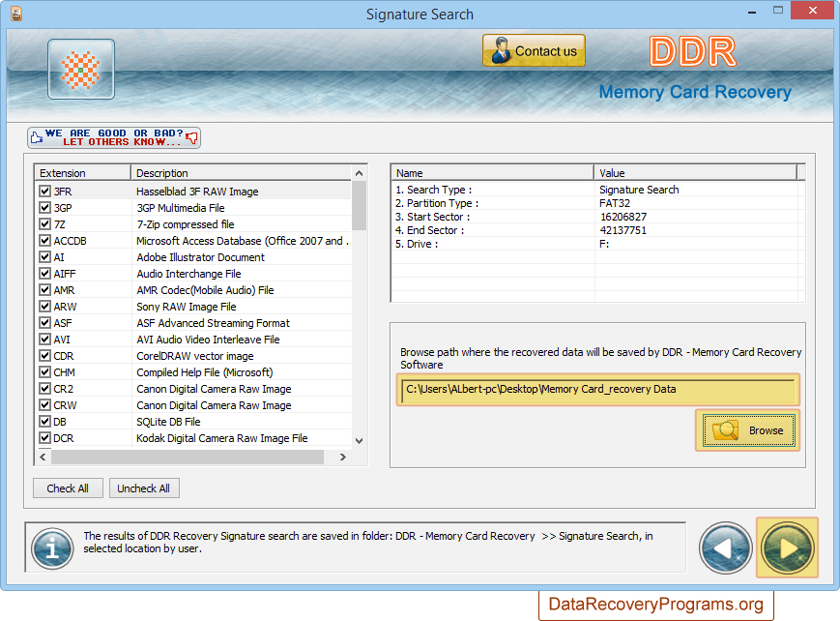The image size is (840, 621).
Task: Uncheck the 3FR extension checkbox
Action: (x=45, y=191)
